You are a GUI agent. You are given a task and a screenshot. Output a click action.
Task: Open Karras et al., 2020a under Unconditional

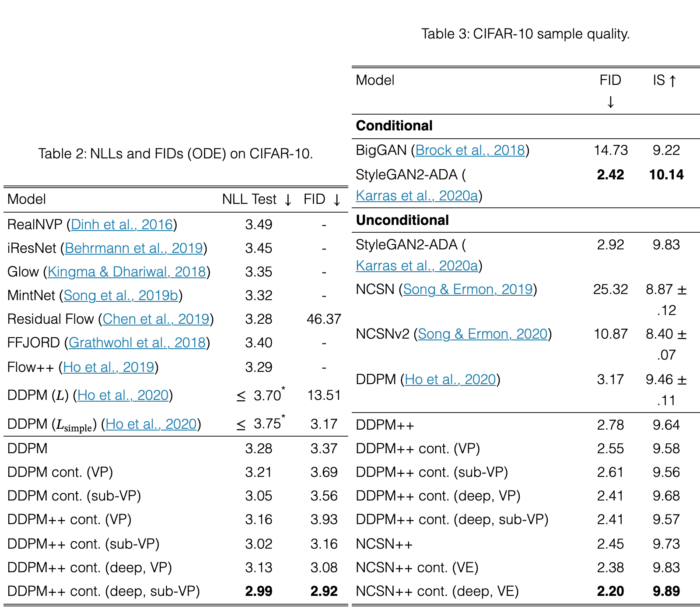click(x=417, y=266)
